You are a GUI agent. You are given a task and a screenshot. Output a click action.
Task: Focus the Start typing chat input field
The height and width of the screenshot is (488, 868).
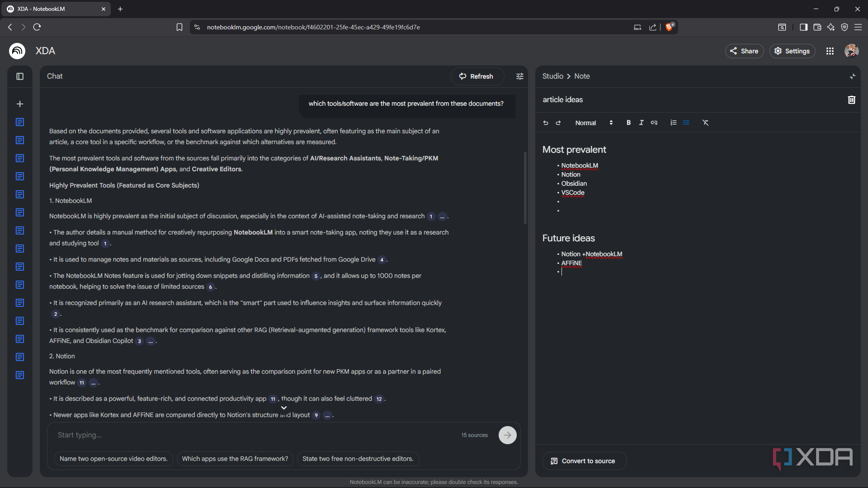(x=253, y=435)
